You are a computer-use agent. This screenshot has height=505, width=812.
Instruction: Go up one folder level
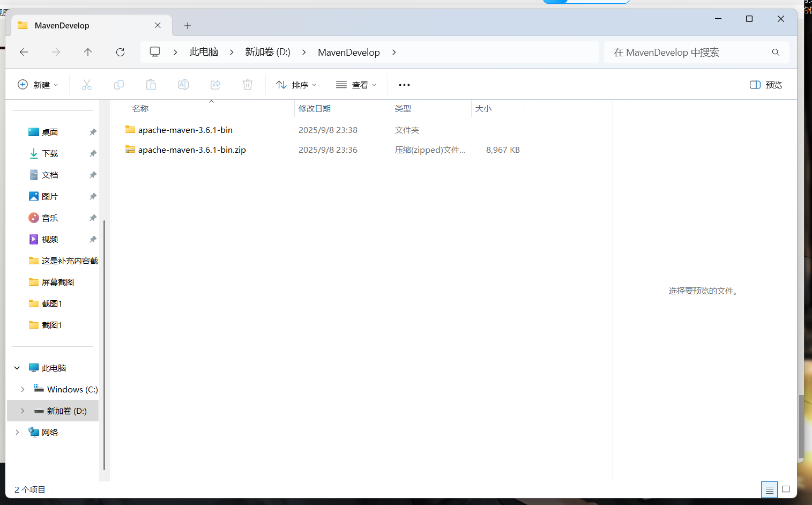point(88,52)
